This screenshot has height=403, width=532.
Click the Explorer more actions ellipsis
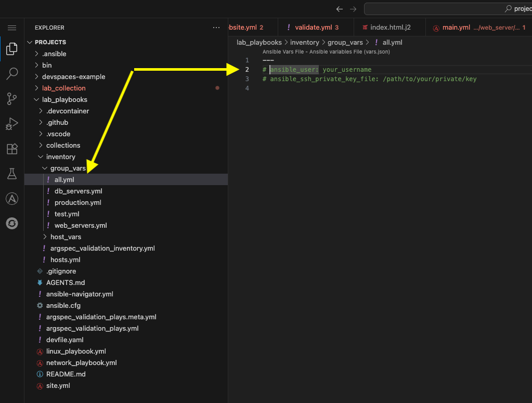point(216,28)
